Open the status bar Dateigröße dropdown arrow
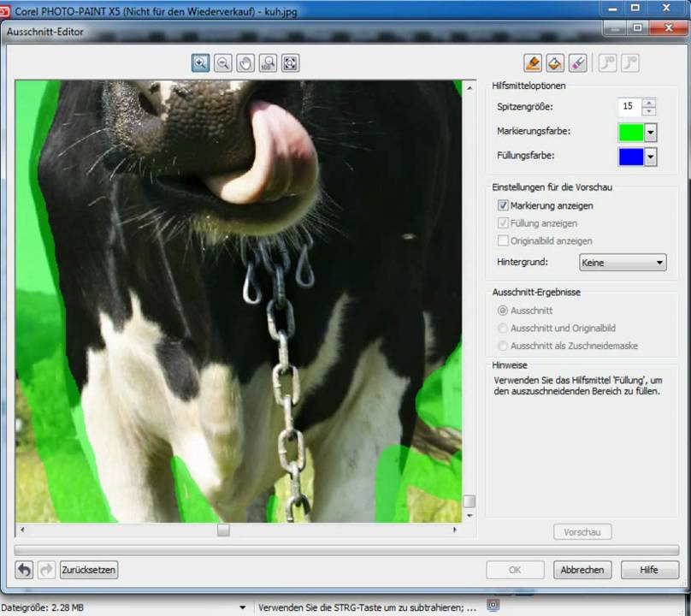 [242, 607]
